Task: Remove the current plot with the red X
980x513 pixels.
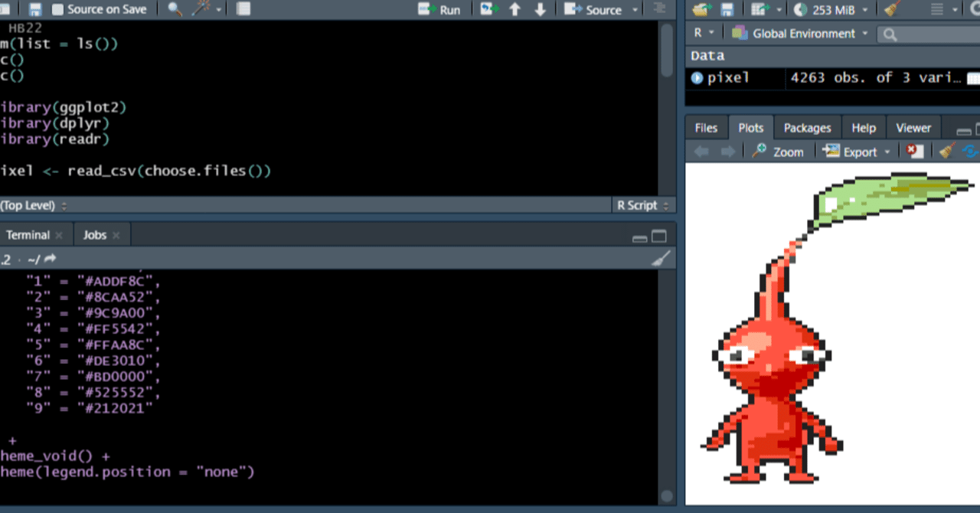Action: point(913,151)
